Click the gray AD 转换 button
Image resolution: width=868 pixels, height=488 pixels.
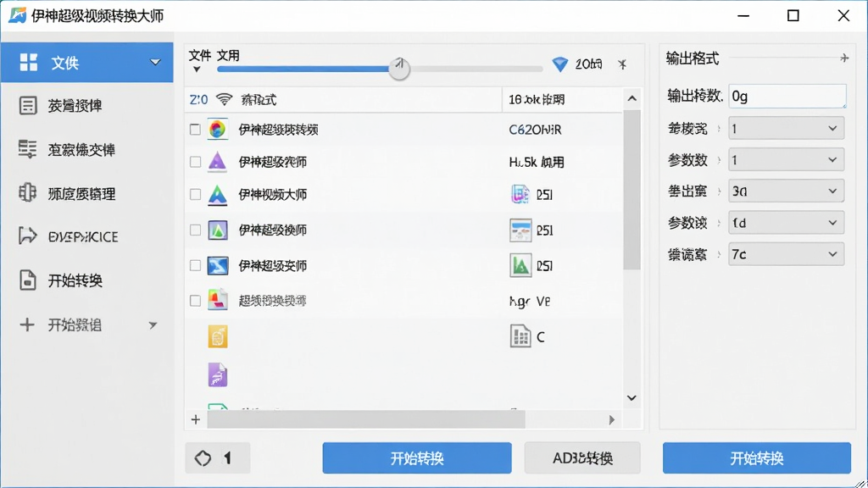[x=582, y=457]
